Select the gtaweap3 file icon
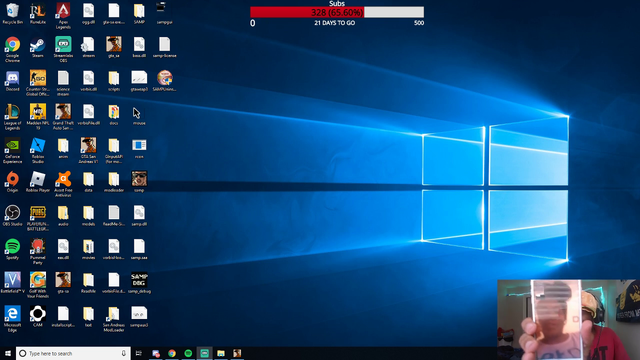This screenshot has width=640, height=360. point(139,81)
